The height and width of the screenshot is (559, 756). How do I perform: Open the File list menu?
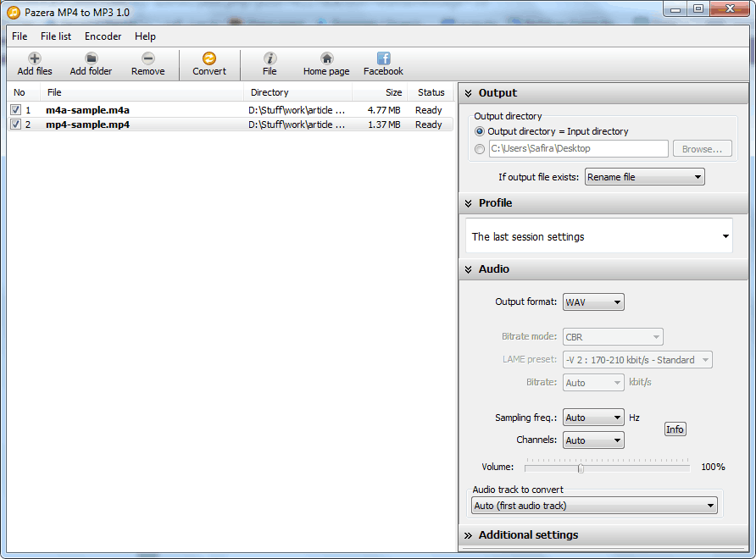(56, 36)
